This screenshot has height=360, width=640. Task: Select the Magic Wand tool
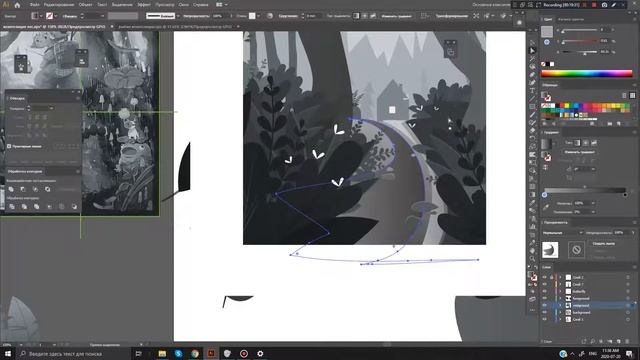click(x=532, y=59)
